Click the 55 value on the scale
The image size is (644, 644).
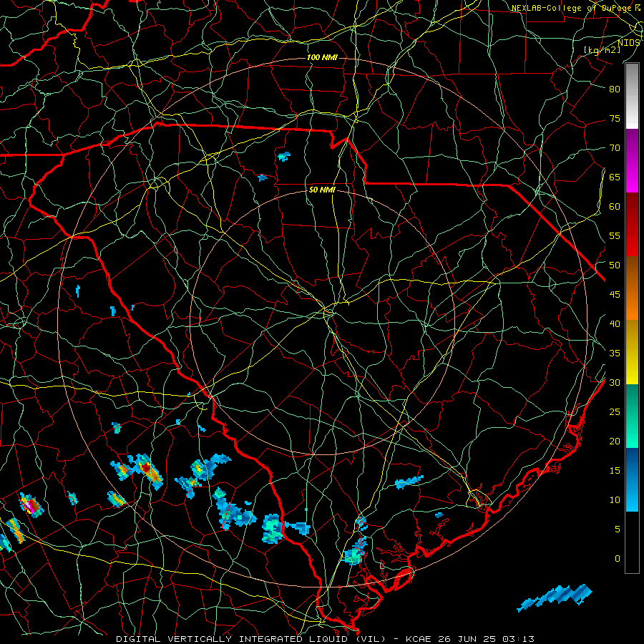[615, 235]
